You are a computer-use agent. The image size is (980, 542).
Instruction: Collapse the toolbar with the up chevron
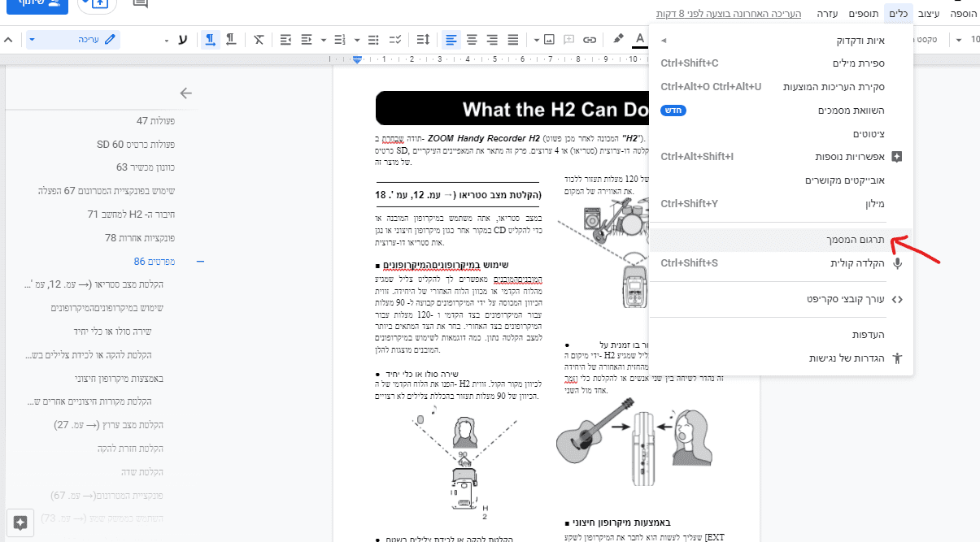coord(8,39)
